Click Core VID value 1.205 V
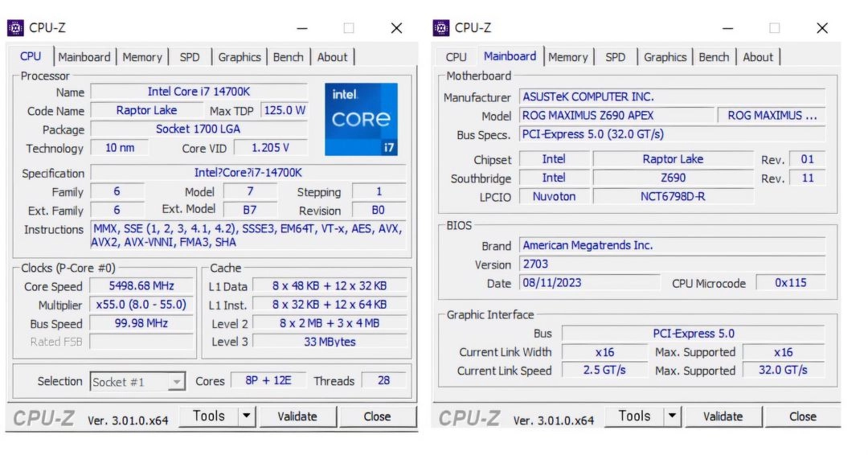 270,148
